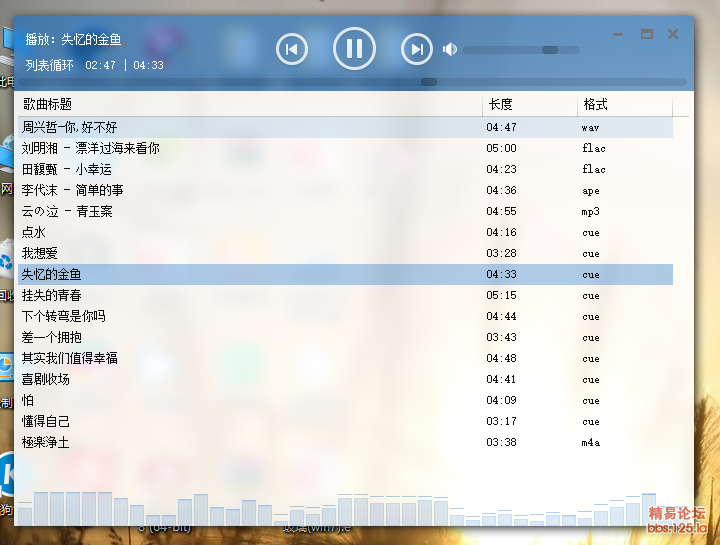Skip to the next track
This screenshot has height=545, width=720.
point(416,49)
